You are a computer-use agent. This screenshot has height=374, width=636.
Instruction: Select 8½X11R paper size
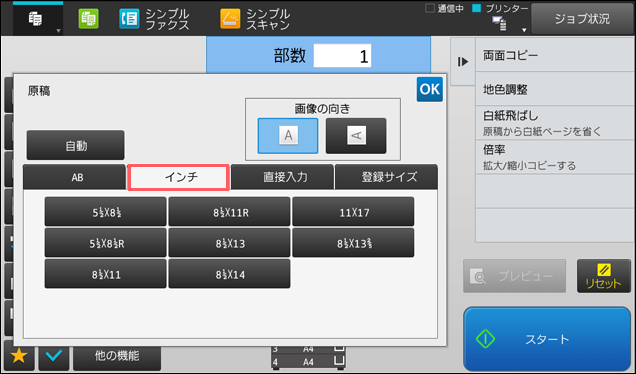coord(229,212)
